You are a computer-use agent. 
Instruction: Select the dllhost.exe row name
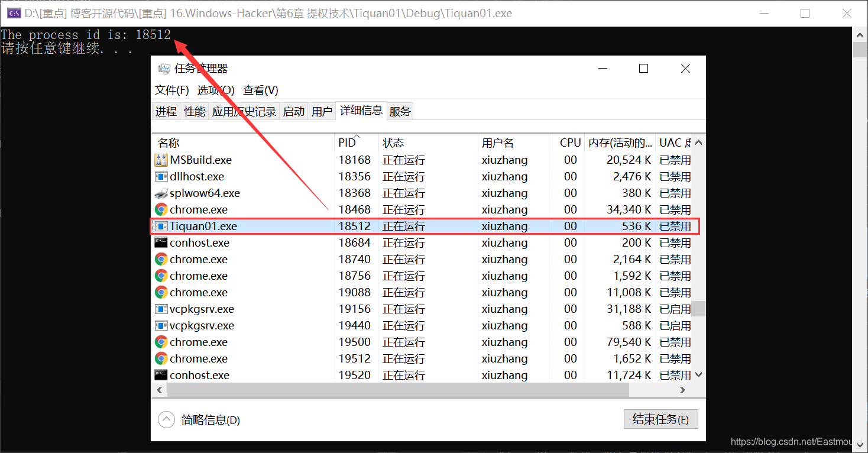tap(197, 176)
